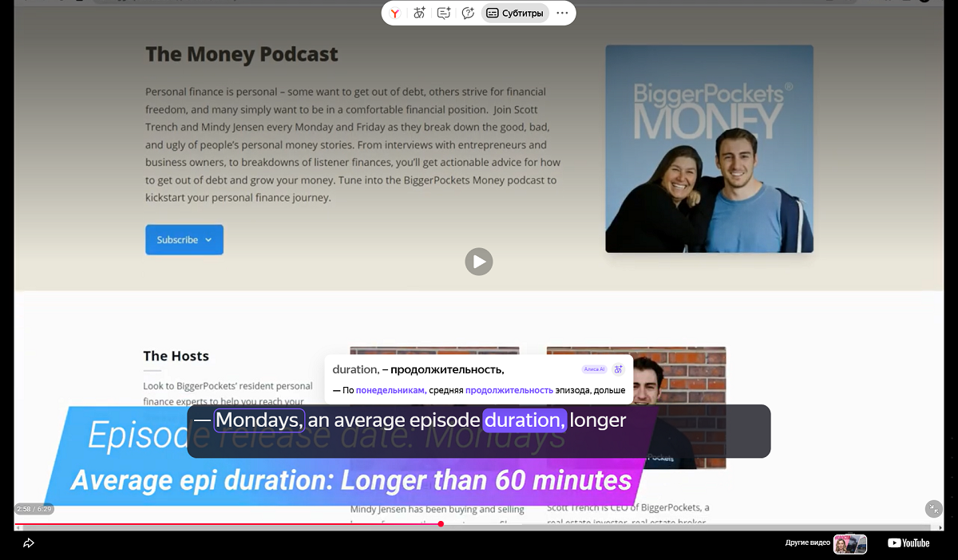Screen dimensions: 958x560
Task: Click the horizontal scrollbar under the page
Action: [477, 528]
